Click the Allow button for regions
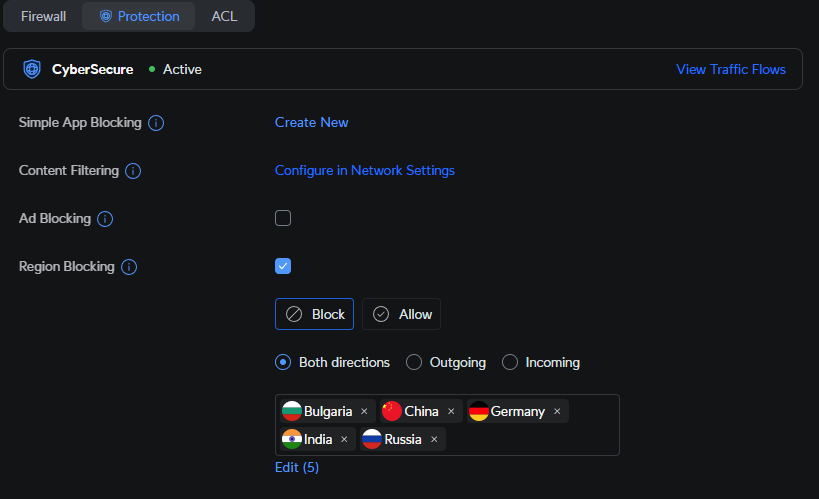The image size is (819, 499). coord(401,314)
